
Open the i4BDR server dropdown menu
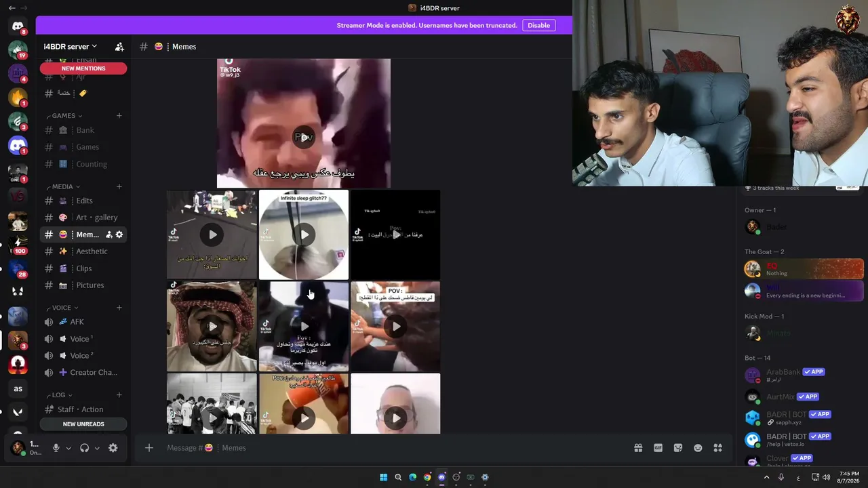(x=71, y=47)
